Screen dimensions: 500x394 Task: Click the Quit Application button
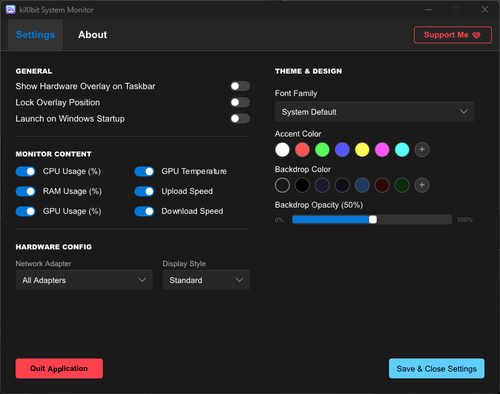(59, 368)
